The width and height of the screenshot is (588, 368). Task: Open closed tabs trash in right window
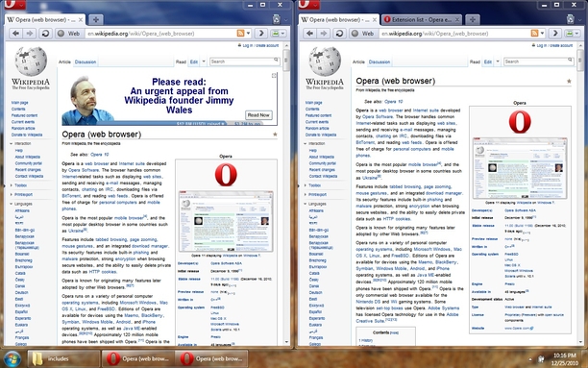click(571, 19)
